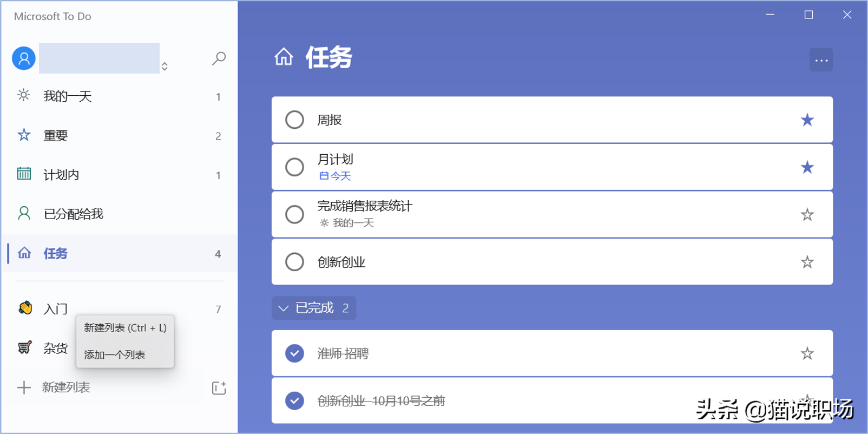Click the new group icon beside 新建列表
The height and width of the screenshot is (434, 868).
pos(219,387)
